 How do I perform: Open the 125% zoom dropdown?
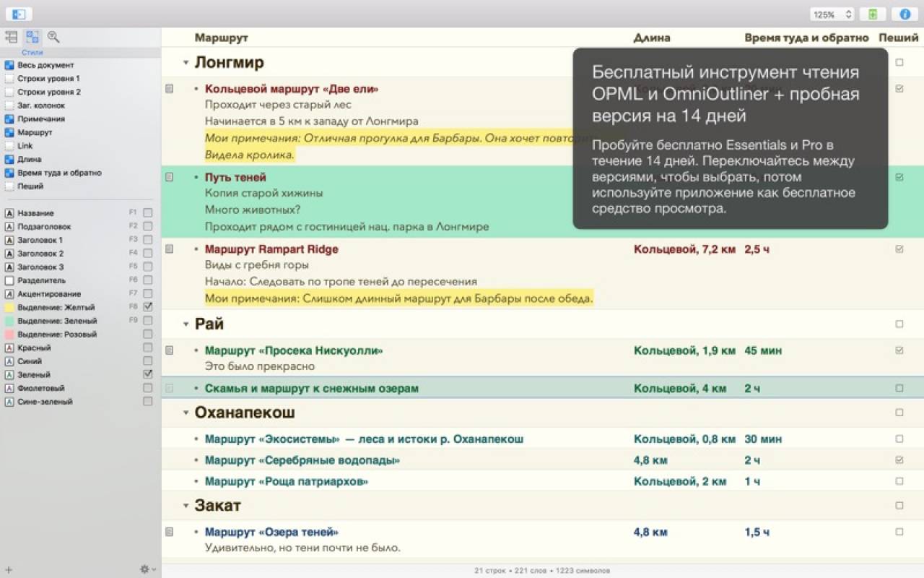832,14
